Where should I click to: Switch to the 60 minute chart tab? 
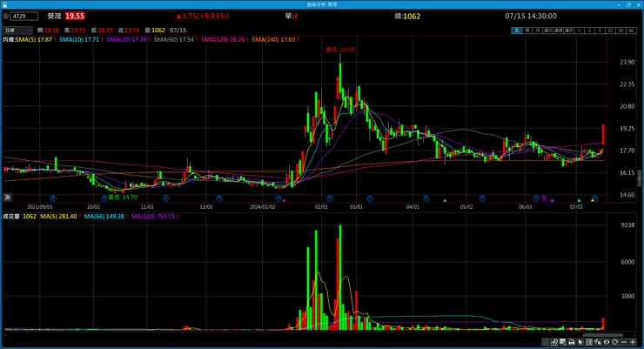coord(632,30)
